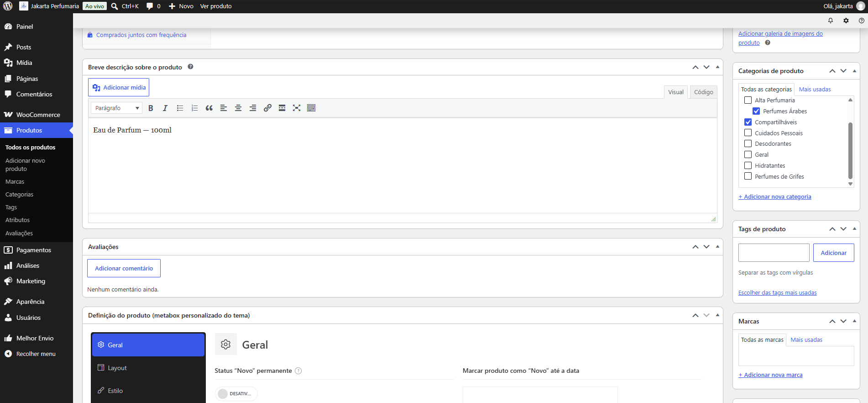Switch editor to the Código tab
Viewport: 868px width, 403px height.
[x=703, y=92]
